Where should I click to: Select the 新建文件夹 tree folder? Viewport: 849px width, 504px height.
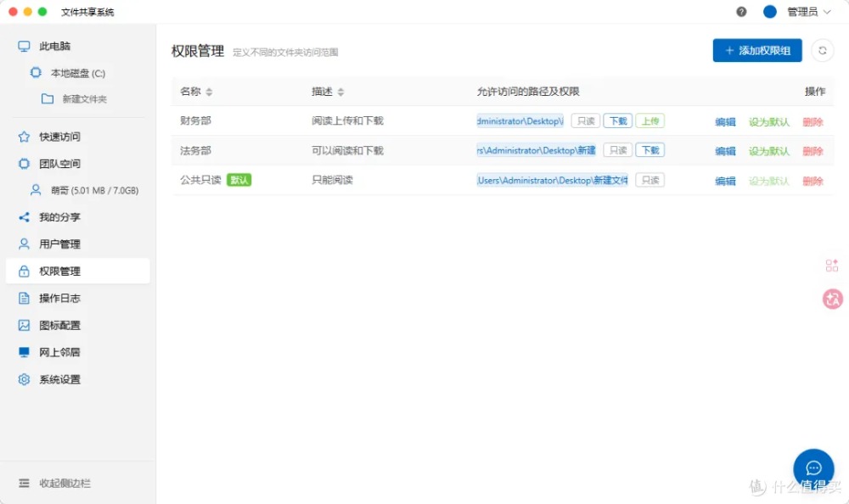84,99
